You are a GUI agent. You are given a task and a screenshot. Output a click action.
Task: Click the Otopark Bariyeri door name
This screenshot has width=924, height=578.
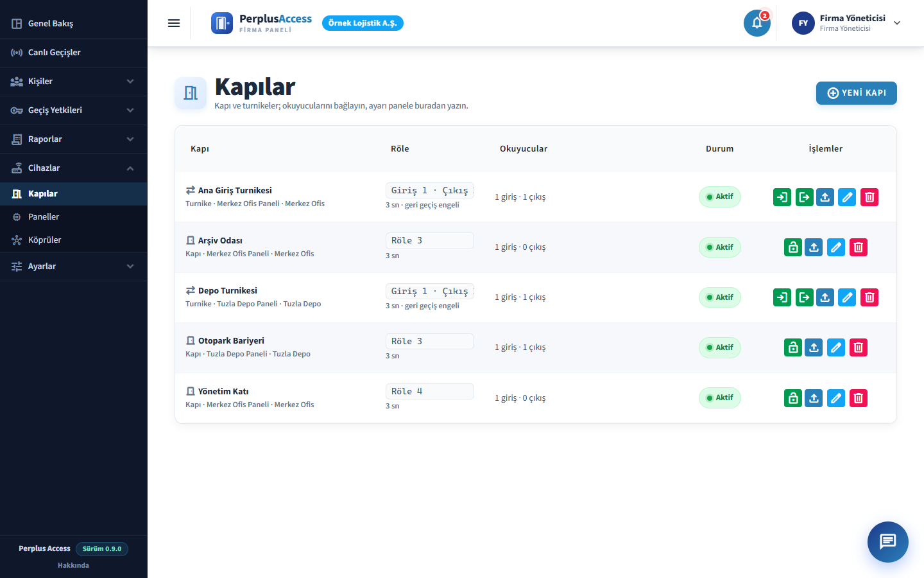click(231, 341)
